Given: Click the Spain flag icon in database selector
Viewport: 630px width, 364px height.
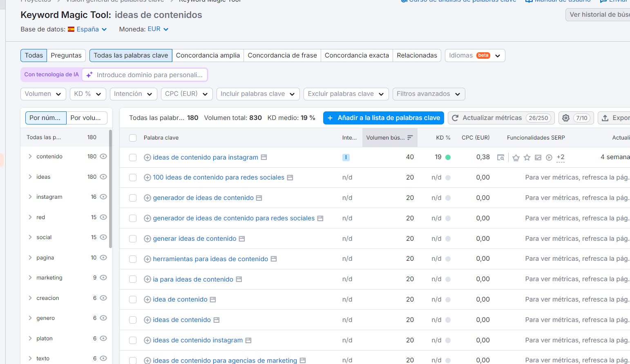Looking at the screenshot, I should click(x=71, y=29).
